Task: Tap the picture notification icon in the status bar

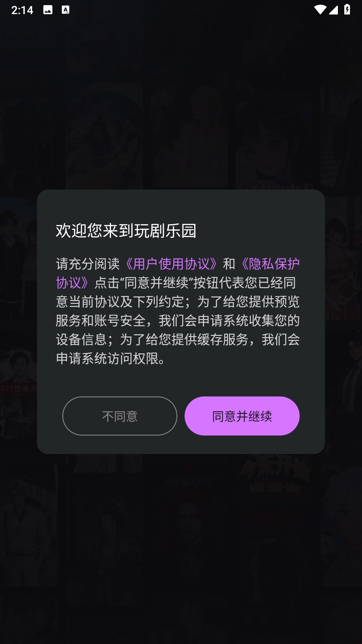Action: click(48, 10)
